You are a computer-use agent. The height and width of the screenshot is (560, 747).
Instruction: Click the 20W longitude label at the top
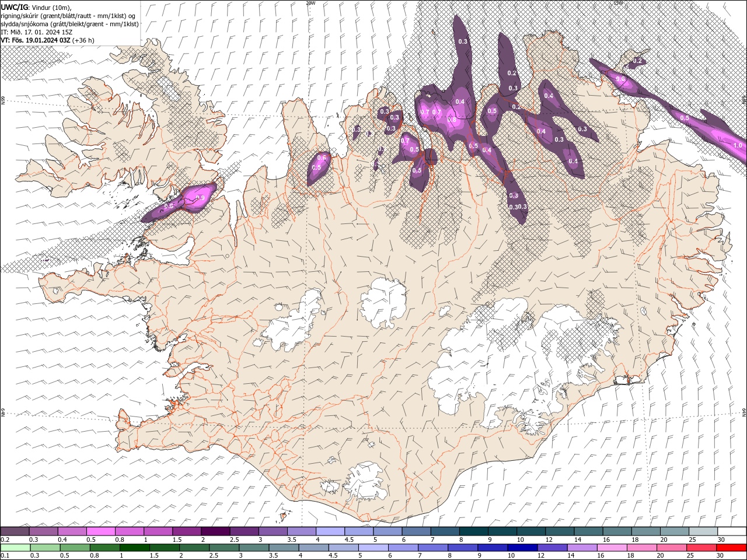point(310,3)
